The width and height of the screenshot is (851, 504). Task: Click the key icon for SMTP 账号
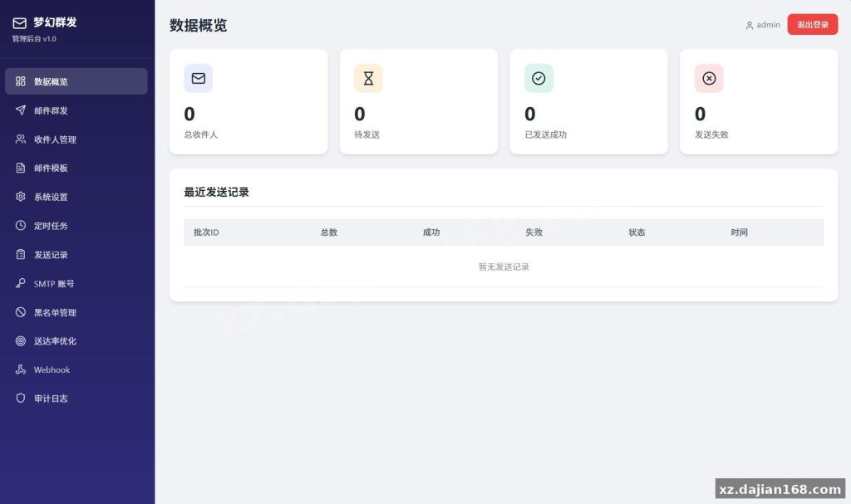click(x=20, y=283)
